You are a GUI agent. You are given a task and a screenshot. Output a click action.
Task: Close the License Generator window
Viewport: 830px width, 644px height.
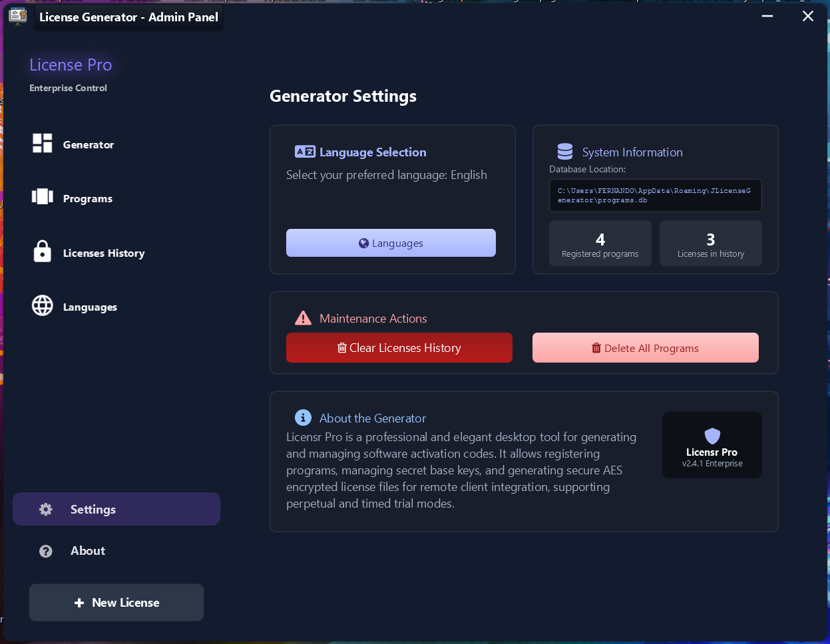pos(808,16)
